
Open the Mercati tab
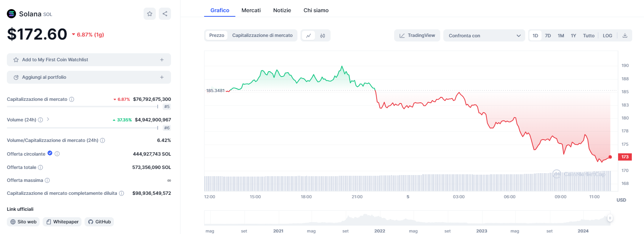pyautogui.click(x=251, y=10)
